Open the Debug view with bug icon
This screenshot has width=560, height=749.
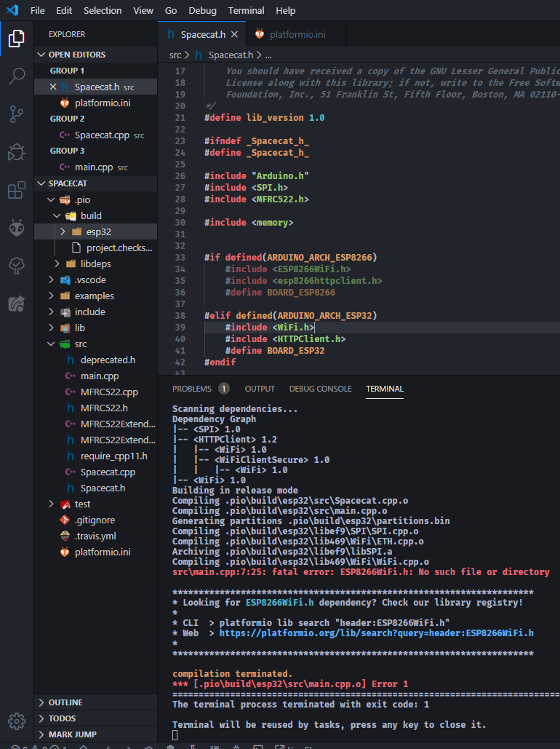click(16, 152)
